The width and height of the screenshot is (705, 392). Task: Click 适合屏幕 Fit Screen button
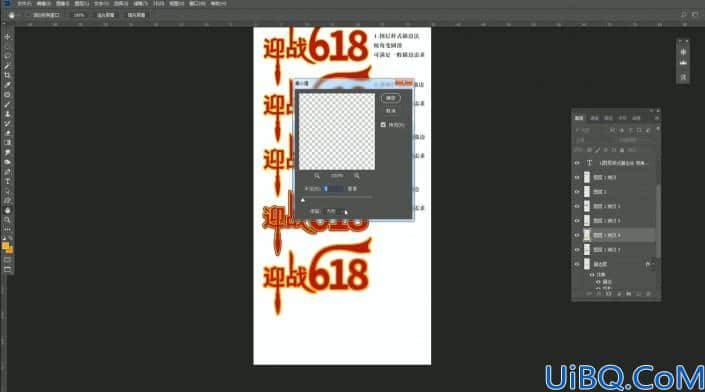(106, 15)
